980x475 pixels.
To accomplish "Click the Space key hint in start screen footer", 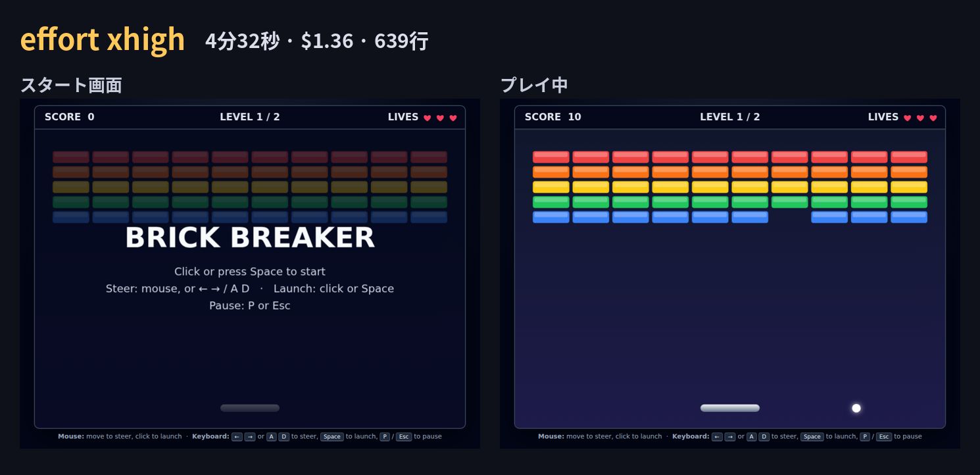I will [332, 437].
